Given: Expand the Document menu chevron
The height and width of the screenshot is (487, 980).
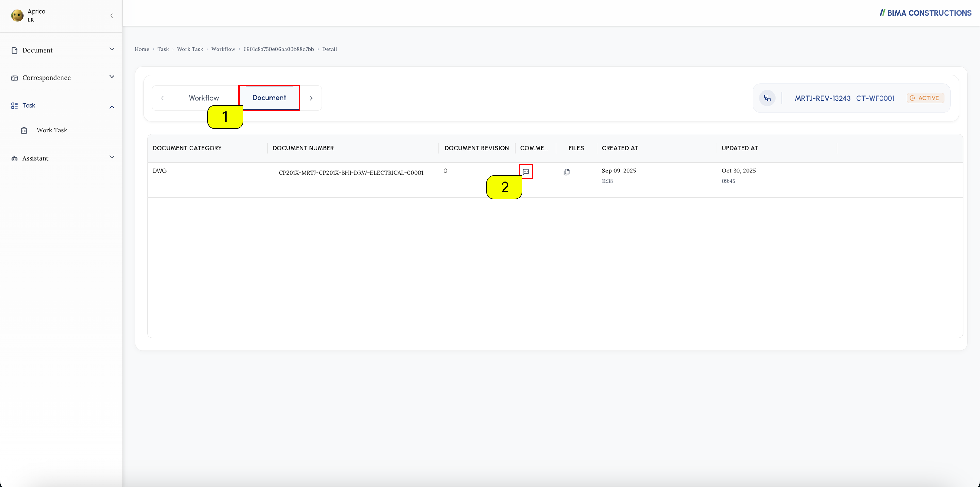Looking at the screenshot, I should coord(112,49).
